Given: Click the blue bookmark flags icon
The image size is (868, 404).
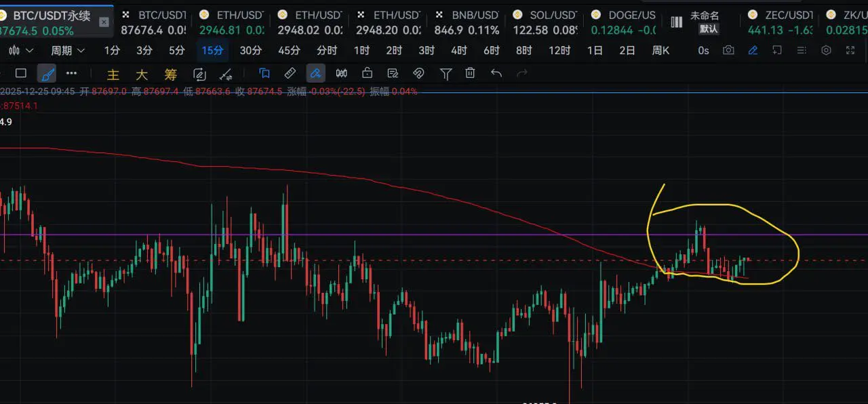Looking at the screenshot, I should [x=264, y=73].
